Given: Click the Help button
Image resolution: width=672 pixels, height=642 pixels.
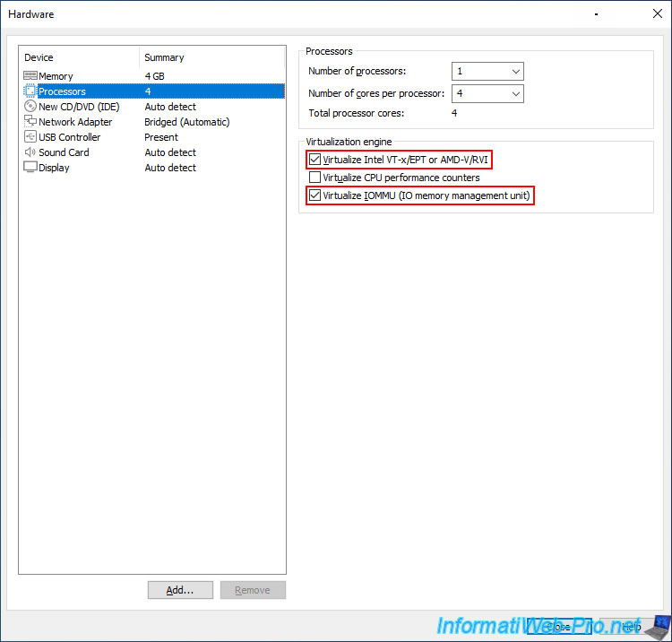Looking at the screenshot, I should (633, 626).
